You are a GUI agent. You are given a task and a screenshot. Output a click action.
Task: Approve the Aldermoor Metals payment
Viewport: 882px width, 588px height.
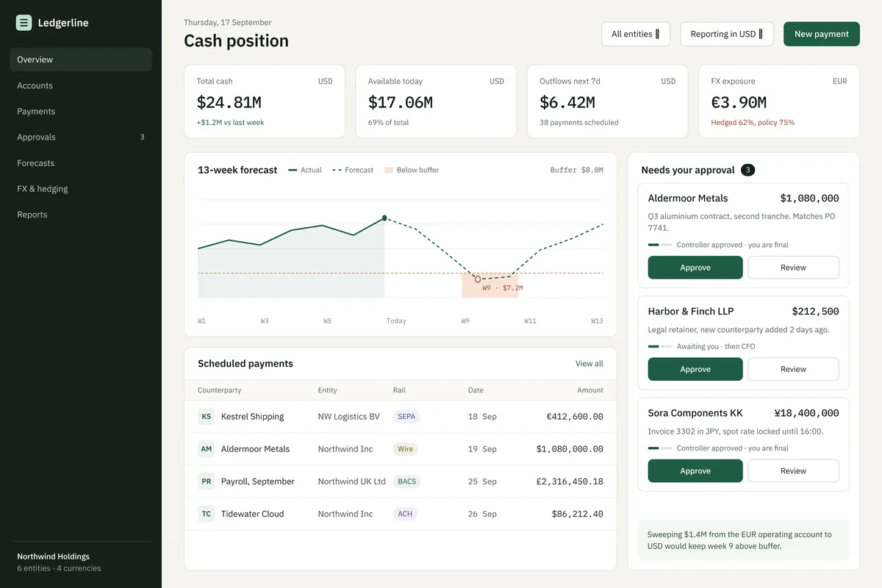click(x=695, y=268)
